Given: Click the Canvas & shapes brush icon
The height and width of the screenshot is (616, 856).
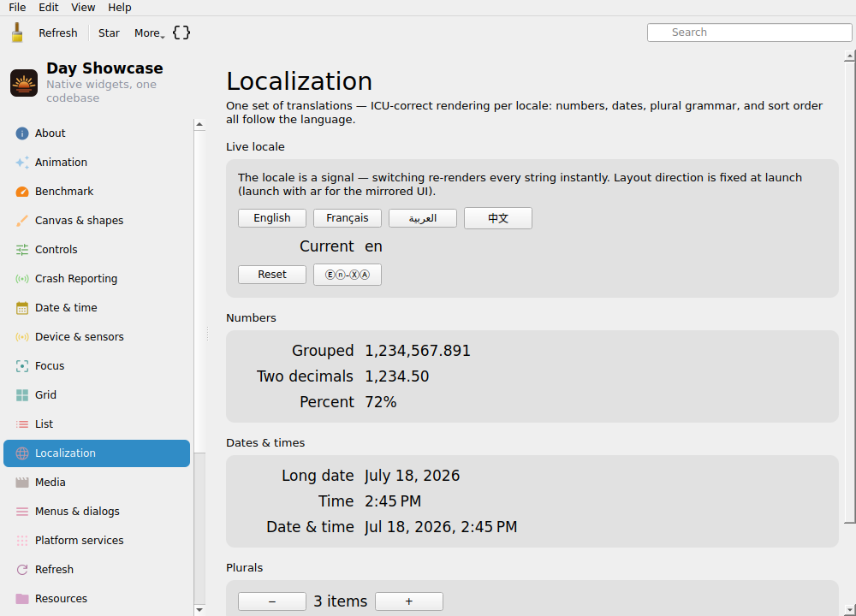Looking at the screenshot, I should tap(22, 221).
